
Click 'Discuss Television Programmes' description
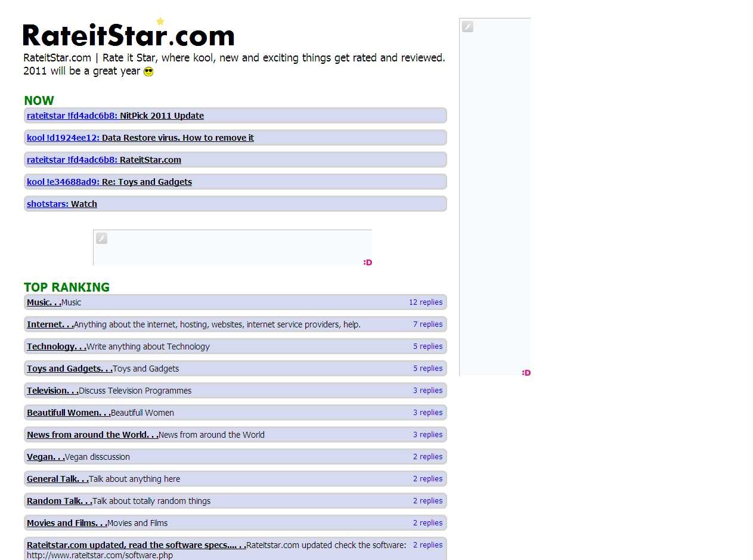point(135,391)
